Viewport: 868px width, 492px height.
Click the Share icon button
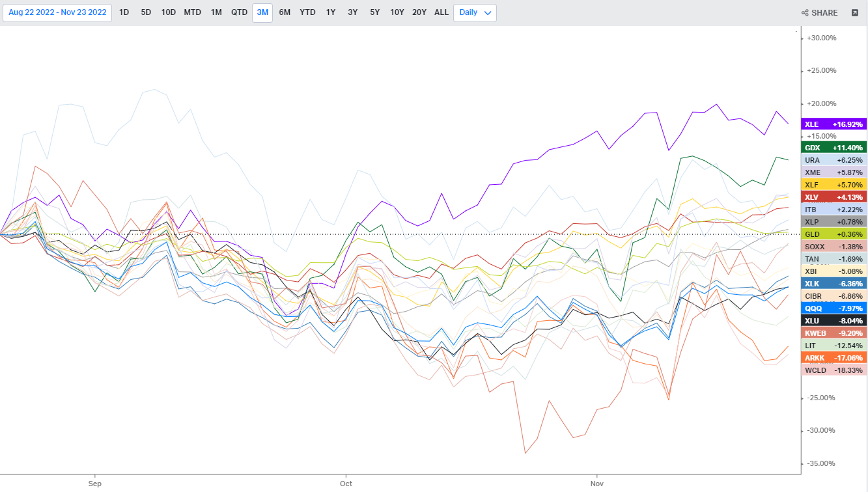(x=819, y=13)
